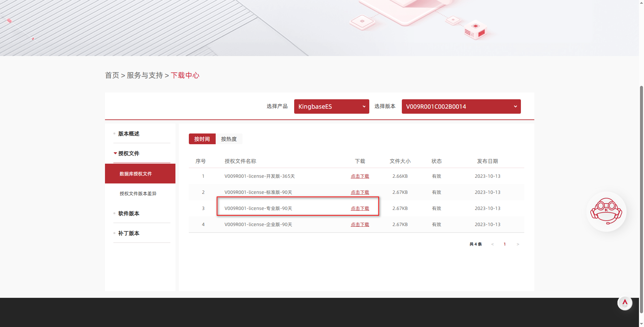This screenshot has height=327, width=644.
Task: Collapse the 授权文件 sidebar section
Action: tap(128, 153)
